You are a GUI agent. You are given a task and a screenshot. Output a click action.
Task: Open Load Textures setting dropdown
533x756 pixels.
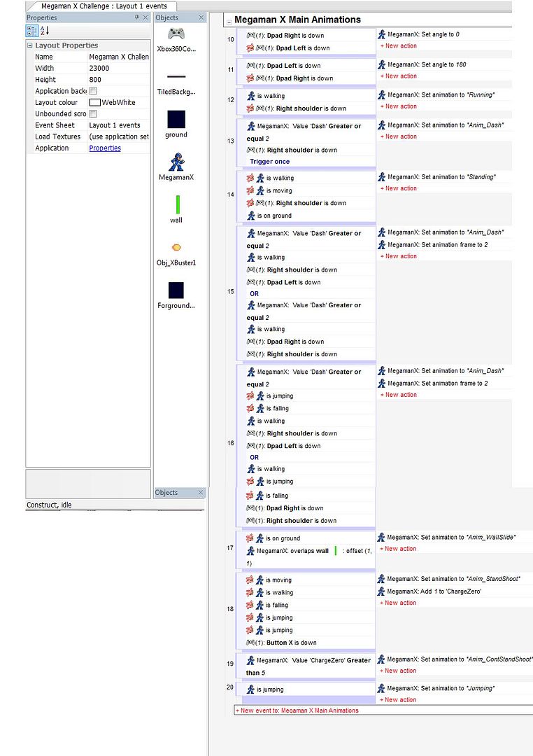(118, 136)
